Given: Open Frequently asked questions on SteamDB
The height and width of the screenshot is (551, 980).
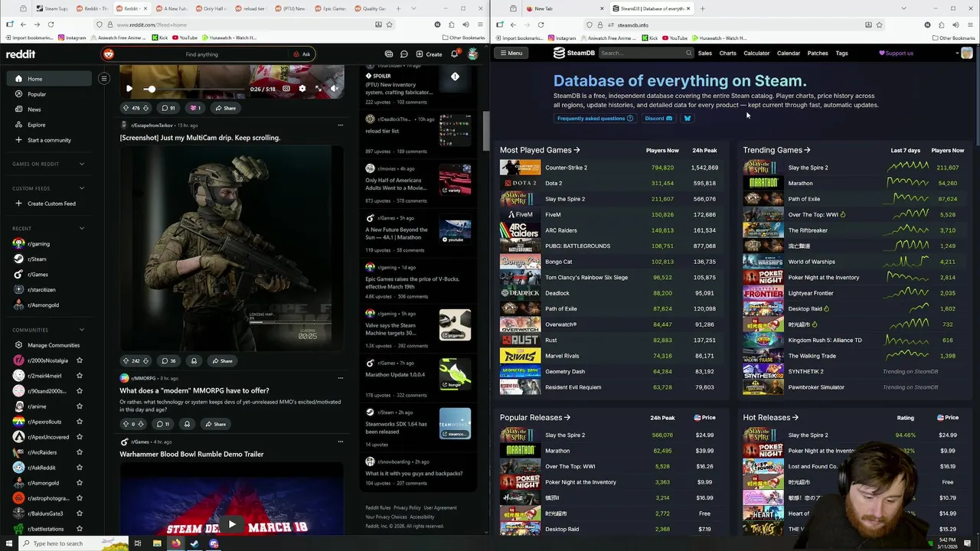Looking at the screenshot, I should pos(595,119).
